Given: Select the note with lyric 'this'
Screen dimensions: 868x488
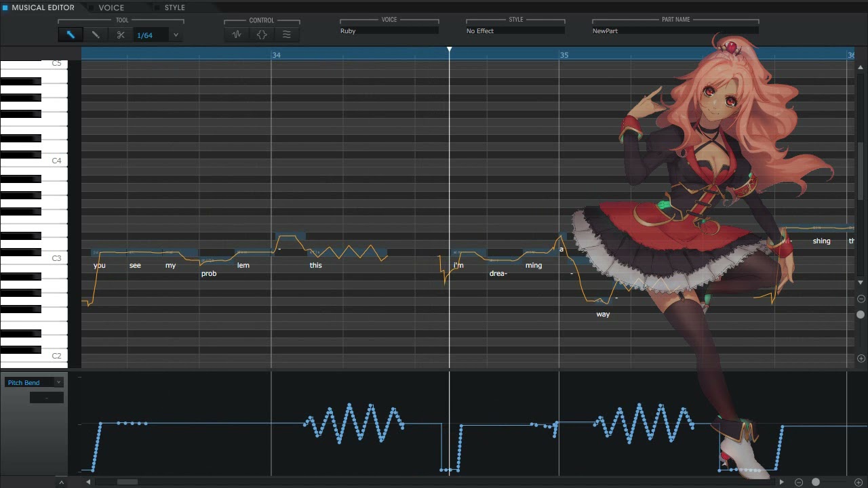Looking at the screenshot, I should 347,253.
